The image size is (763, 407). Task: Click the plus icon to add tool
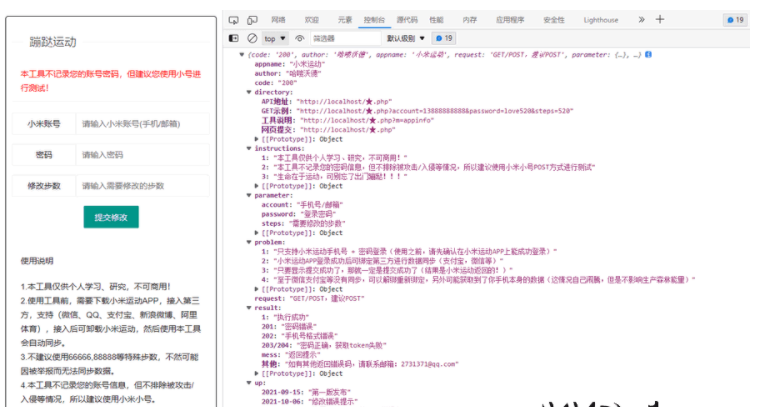[x=660, y=19]
